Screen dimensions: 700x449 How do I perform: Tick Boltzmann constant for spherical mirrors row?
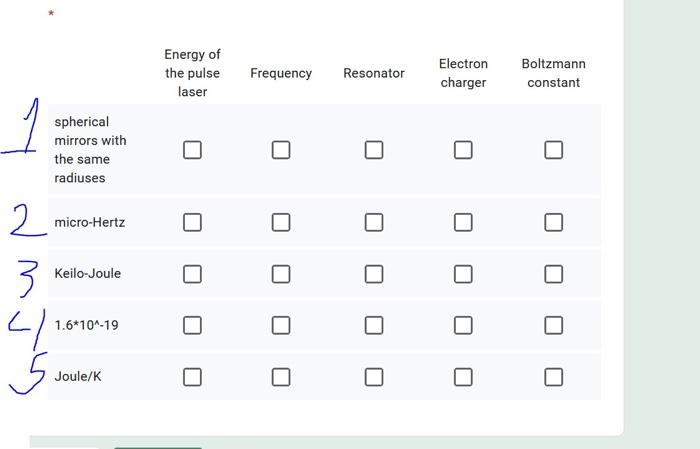[x=554, y=150]
